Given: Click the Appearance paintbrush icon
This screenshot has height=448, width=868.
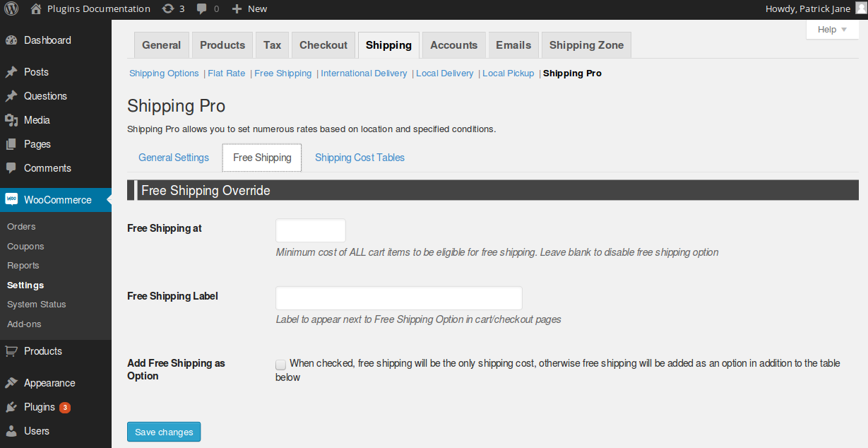Looking at the screenshot, I should 11,383.
